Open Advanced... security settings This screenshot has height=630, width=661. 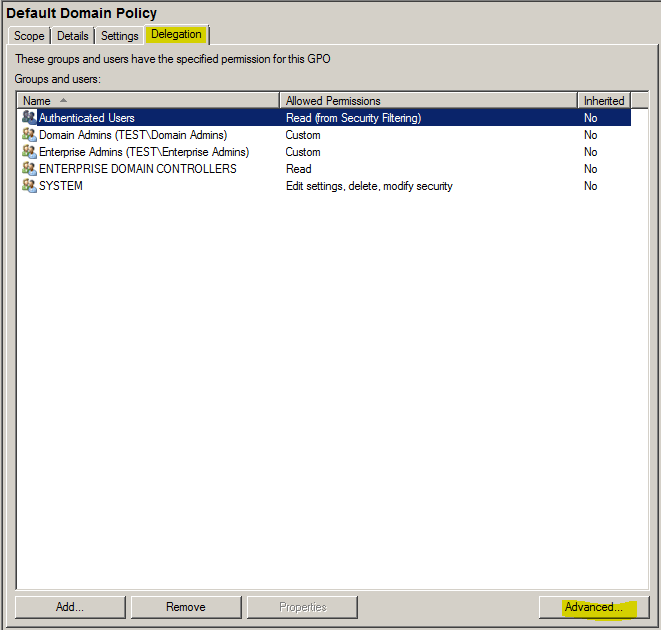pyautogui.click(x=594, y=607)
